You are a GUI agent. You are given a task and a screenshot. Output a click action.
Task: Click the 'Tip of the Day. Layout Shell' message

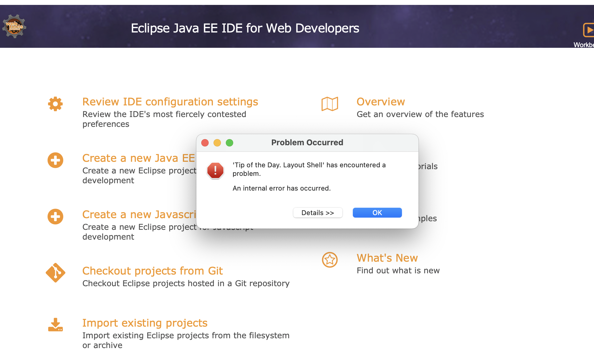coord(309,169)
